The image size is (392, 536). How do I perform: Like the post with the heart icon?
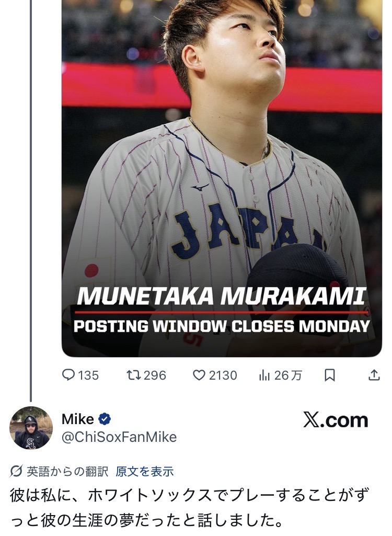click(x=199, y=375)
